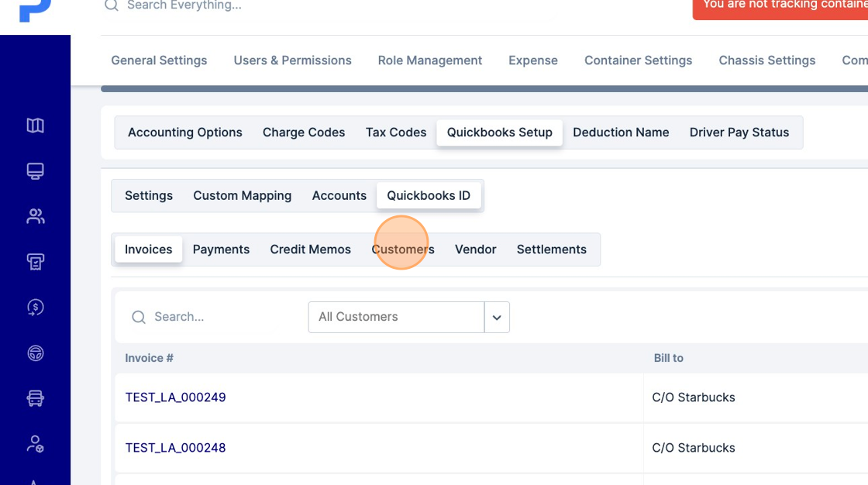
Task: Open the users group sidebar icon
Action: pyautogui.click(x=36, y=216)
